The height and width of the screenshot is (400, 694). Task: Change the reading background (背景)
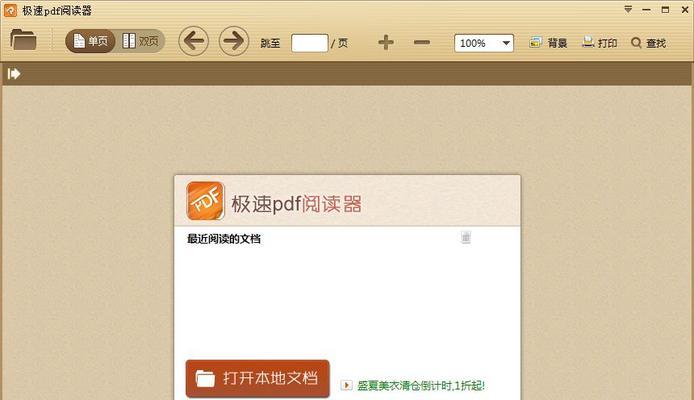(x=548, y=43)
